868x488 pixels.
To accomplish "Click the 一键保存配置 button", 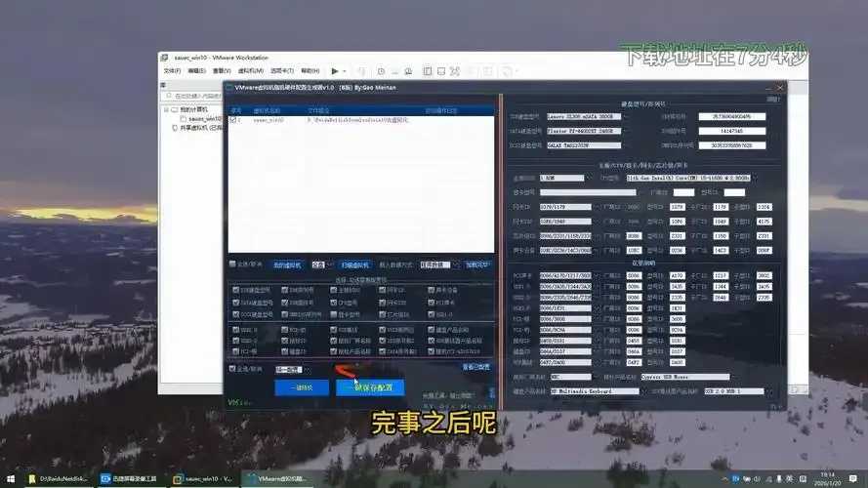I will (x=370, y=387).
